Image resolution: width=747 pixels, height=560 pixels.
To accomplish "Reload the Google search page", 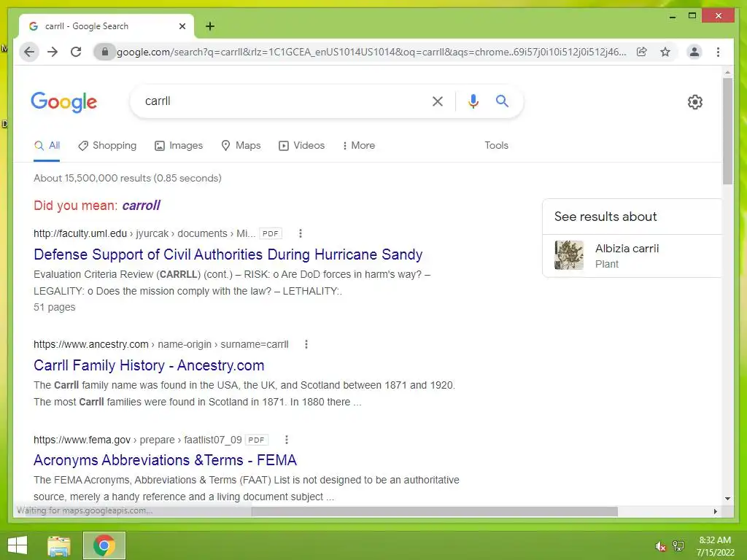I will pyautogui.click(x=76, y=52).
